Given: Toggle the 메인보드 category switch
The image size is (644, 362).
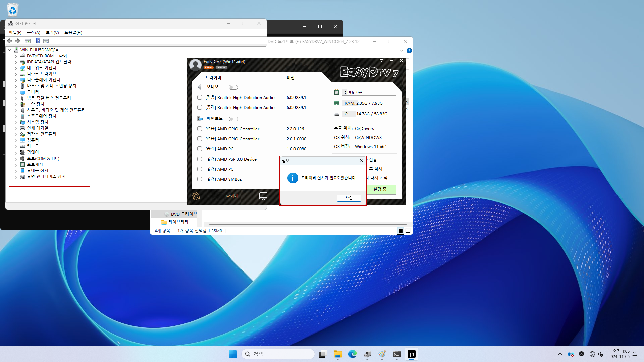Looking at the screenshot, I should pyautogui.click(x=233, y=119).
